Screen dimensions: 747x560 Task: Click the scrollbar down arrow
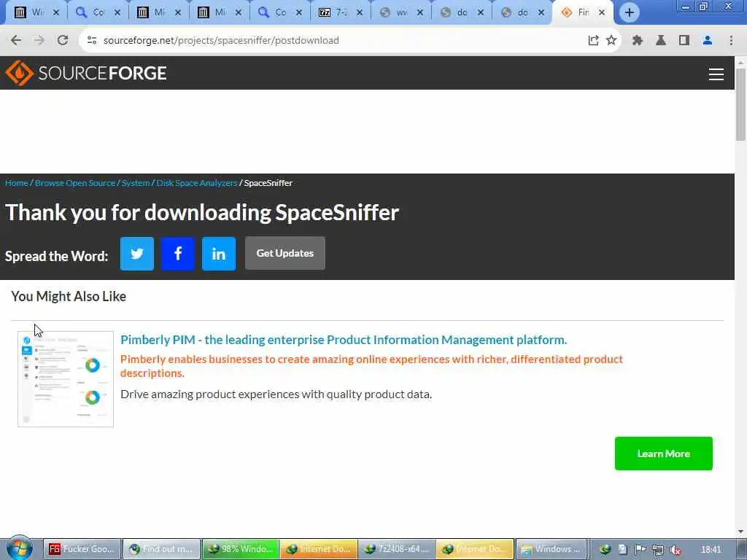tap(741, 532)
